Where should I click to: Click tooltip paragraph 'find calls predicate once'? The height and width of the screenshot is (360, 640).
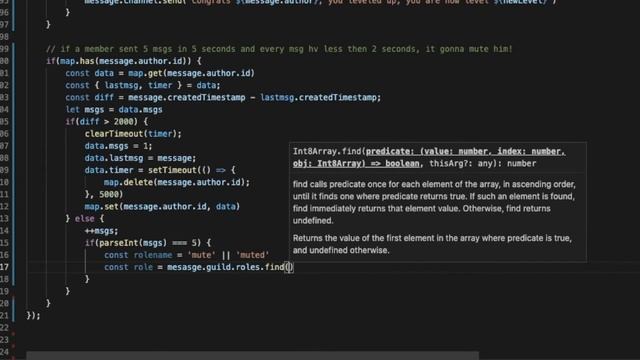tap(434, 202)
